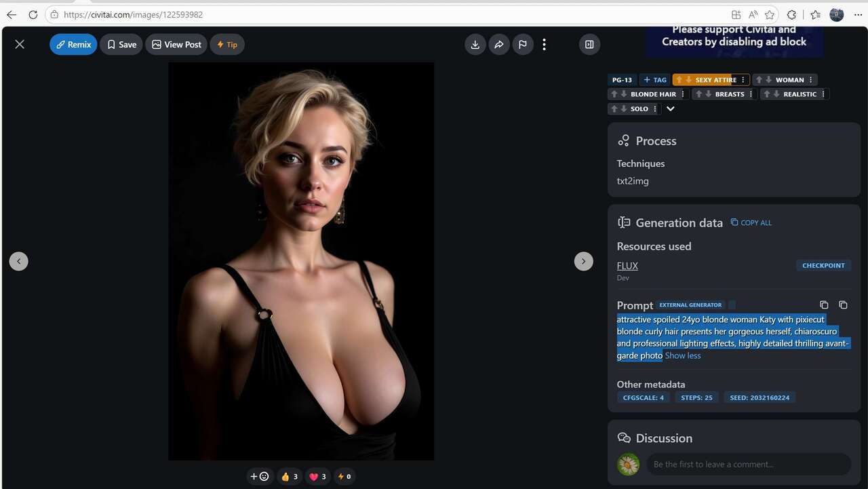The image size is (868, 489).
Task: Open the SEXY ATTIRE tag options menu
Action: [x=743, y=79]
